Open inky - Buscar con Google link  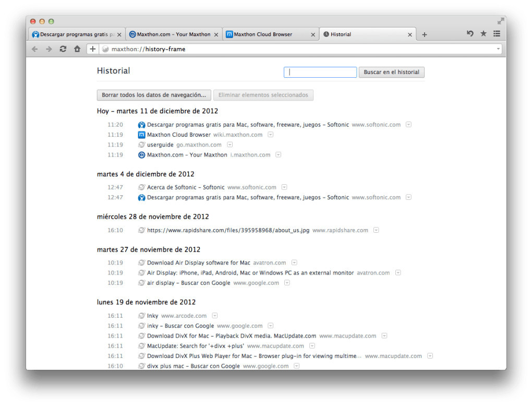pyautogui.click(x=180, y=326)
